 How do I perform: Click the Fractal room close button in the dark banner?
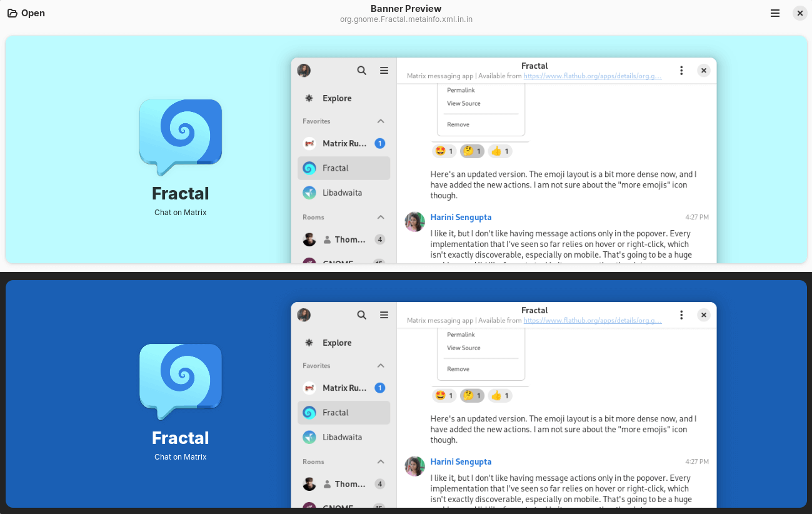(x=704, y=315)
